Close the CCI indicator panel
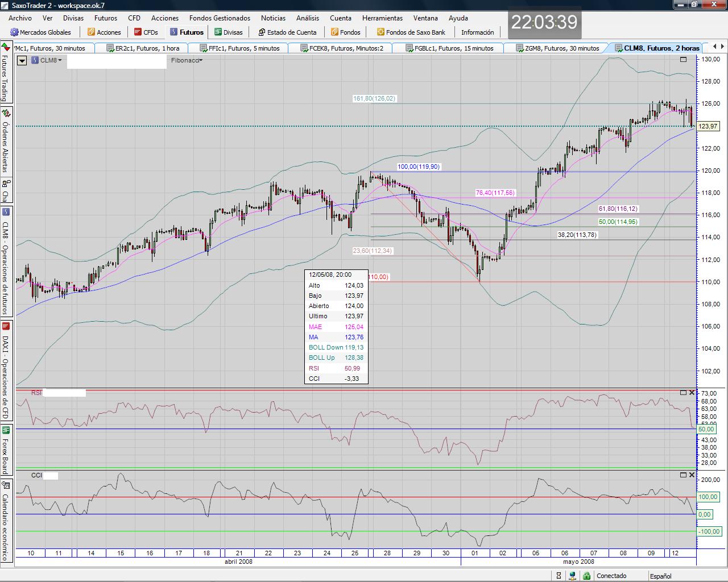Screen dimensions: 728x582 point(692,475)
